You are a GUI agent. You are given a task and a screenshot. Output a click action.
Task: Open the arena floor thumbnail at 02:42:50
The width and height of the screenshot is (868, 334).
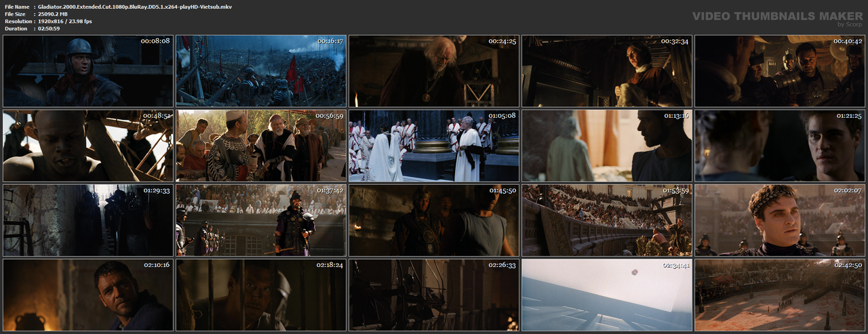pyautogui.click(x=780, y=295)
